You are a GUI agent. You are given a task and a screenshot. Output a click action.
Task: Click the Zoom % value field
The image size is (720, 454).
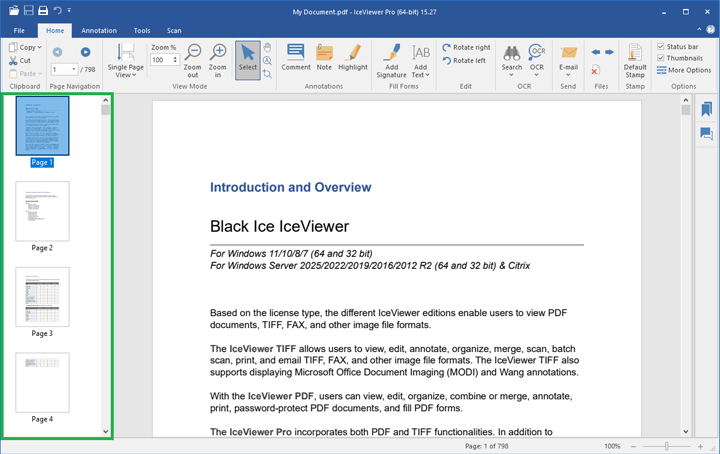point(164,60)
